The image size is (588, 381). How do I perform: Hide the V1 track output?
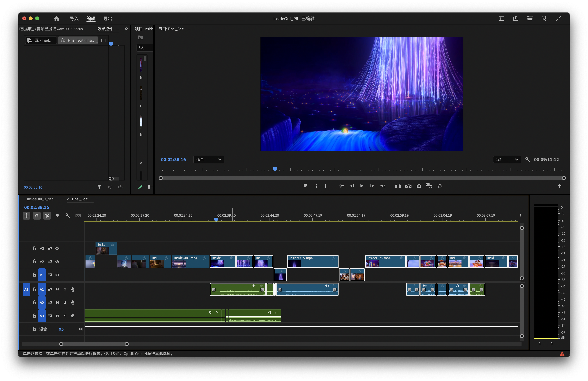coord(57,275)
